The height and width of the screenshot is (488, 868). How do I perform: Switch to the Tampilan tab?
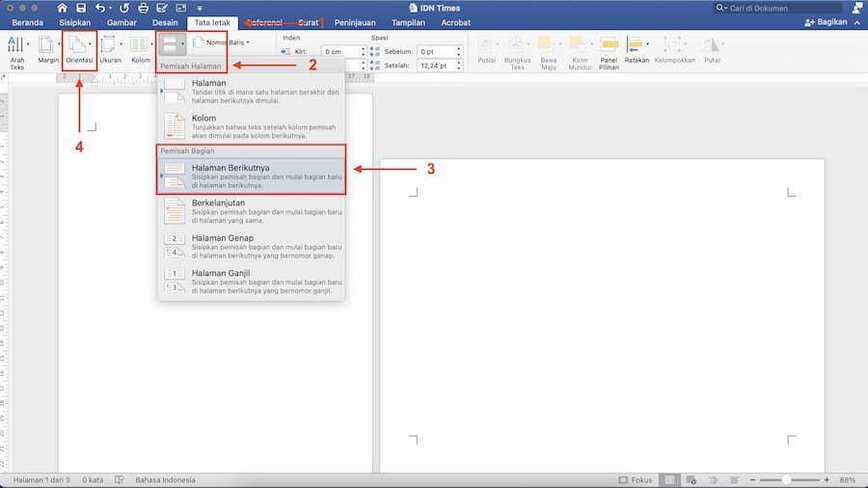click(408, 23)
